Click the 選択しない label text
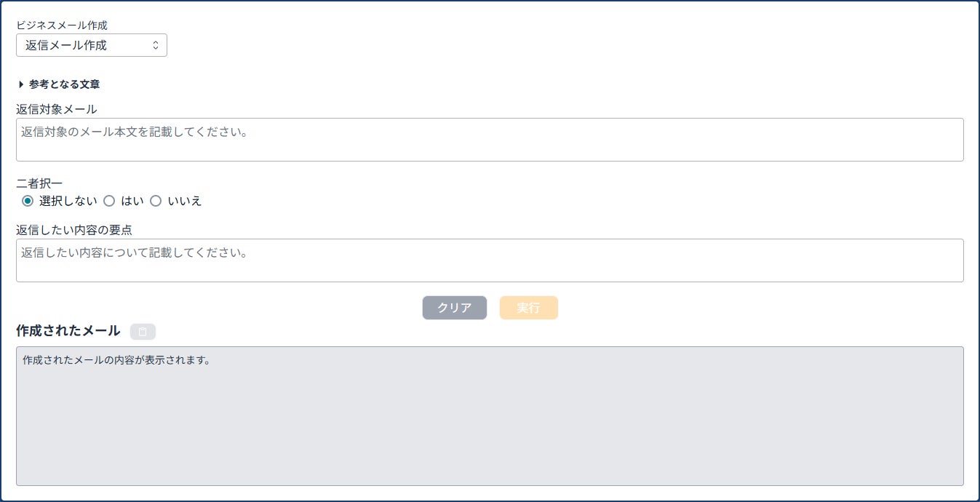Screen dimensions: 980x502 (68, 201)
